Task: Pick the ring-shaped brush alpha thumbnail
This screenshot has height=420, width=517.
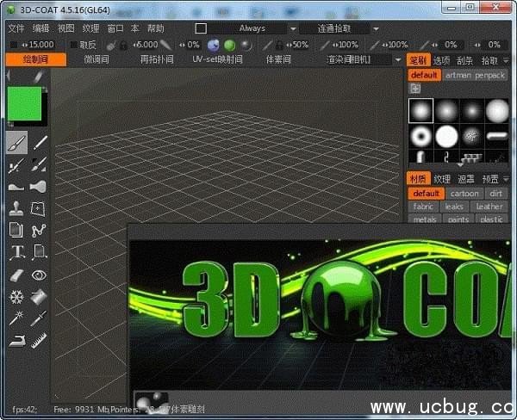Action: point(421,136)
